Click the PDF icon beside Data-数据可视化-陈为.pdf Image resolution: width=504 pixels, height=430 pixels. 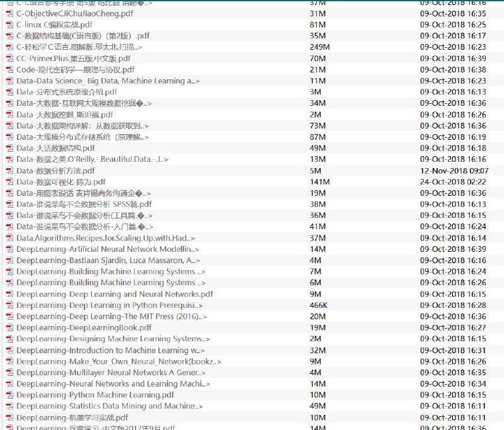click(11, 182)
